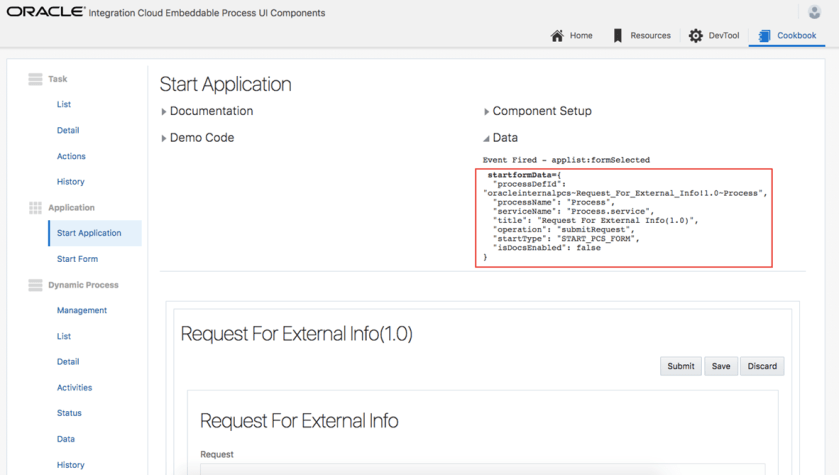Image resolution: width=839 pixels, height=475 pixels.
Task: Click the Cookbook book icon
Action: tap(765, 36)
